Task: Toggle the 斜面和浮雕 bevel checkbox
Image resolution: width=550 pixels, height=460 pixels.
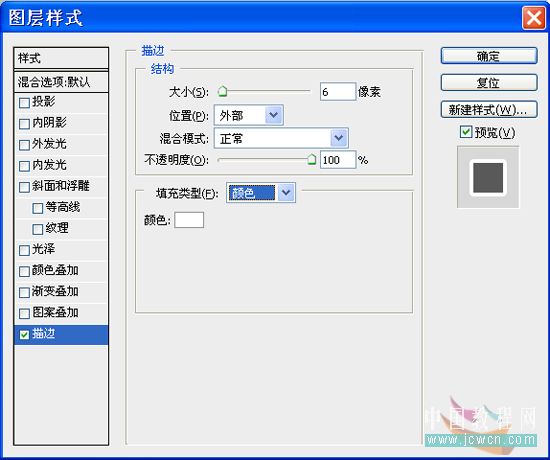Action: [x=24, y=187]
